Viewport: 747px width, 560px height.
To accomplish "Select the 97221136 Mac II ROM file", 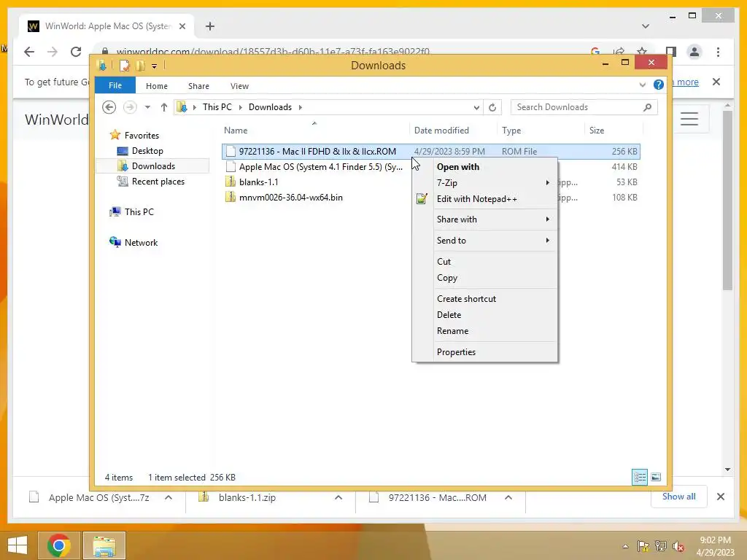I will tap(430, 152).
